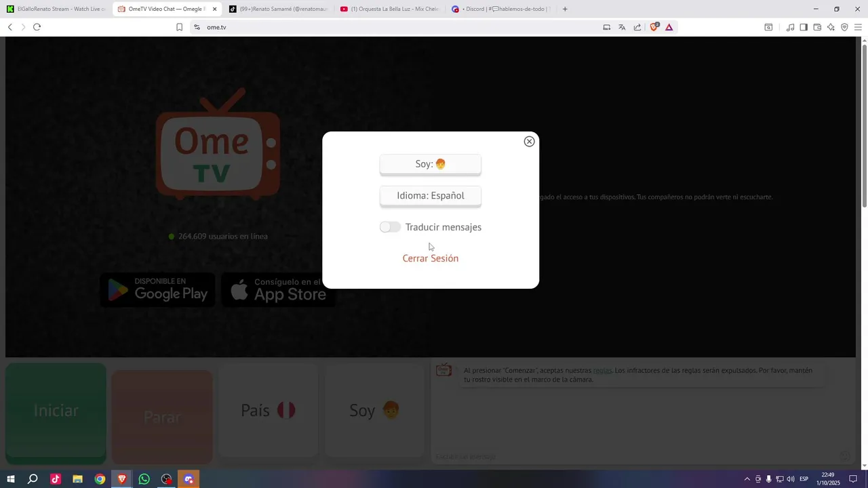
Task: Open the Windows Start menu
Action: point(10,479)
